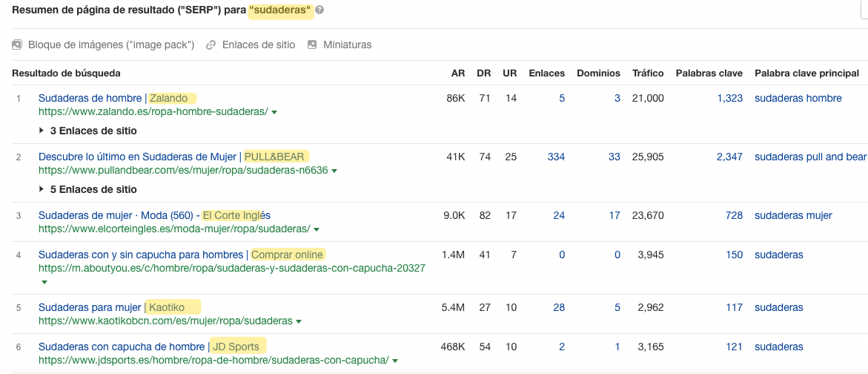868x374 pixels.
Task: Click Kaotiko's keywords count 117
Action: 735,307
